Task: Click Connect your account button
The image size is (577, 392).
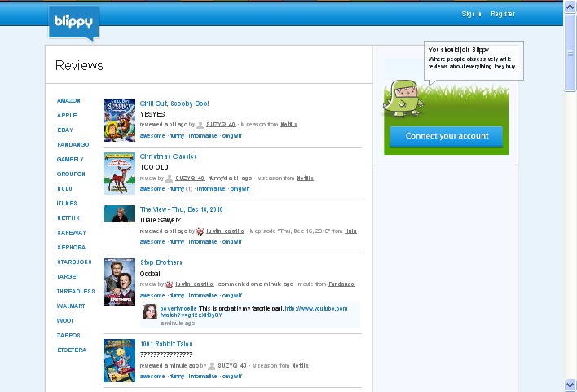Action: (447, 136)
